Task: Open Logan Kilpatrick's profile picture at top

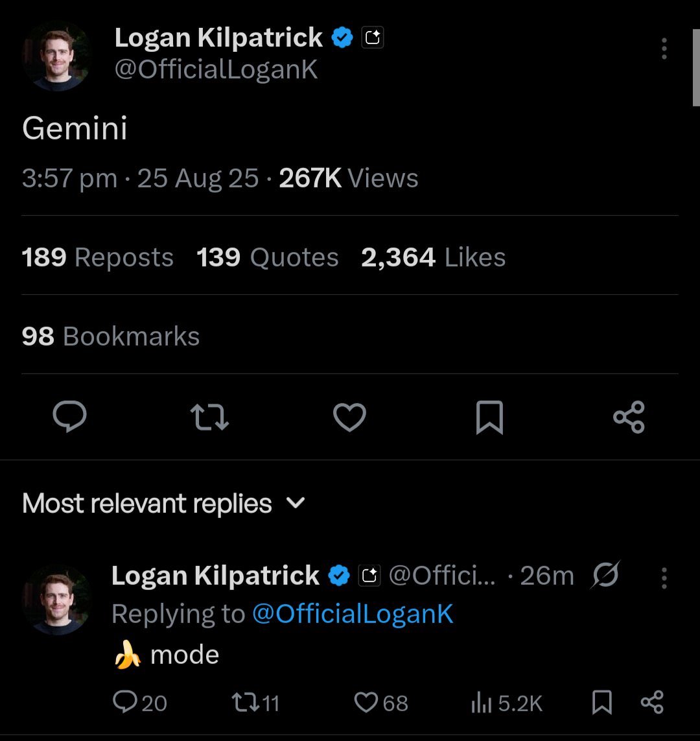Action: click(56, 56)
